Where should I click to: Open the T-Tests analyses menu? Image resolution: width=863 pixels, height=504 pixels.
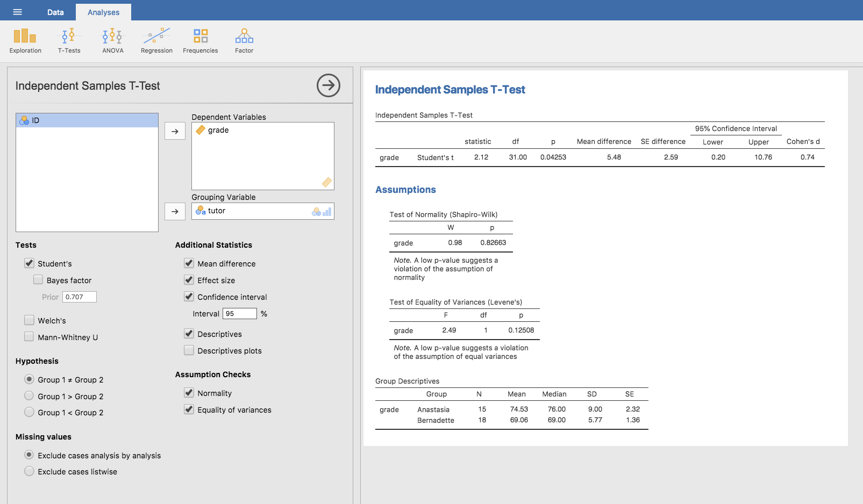[69, 41]
